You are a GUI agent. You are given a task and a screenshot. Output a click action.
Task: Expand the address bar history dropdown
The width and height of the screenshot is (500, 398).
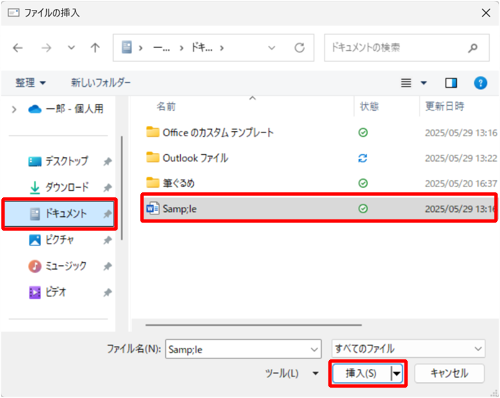pyautogui.click(x=272, y=48)
